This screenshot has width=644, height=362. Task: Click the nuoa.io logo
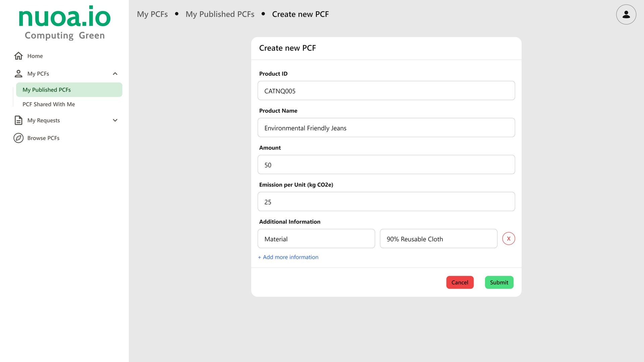point(64,22)
